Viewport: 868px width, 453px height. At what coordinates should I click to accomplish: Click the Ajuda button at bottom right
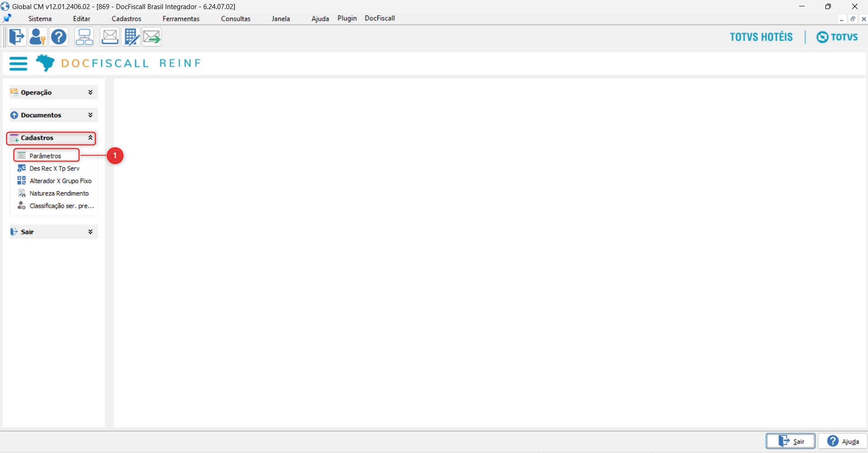pos(843,441)
